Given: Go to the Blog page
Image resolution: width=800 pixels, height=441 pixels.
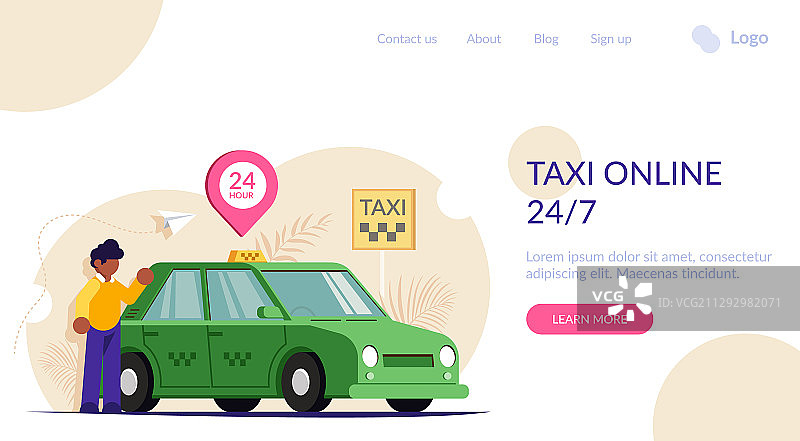Looking at the screenshot, I should click(x=546, y=39).
